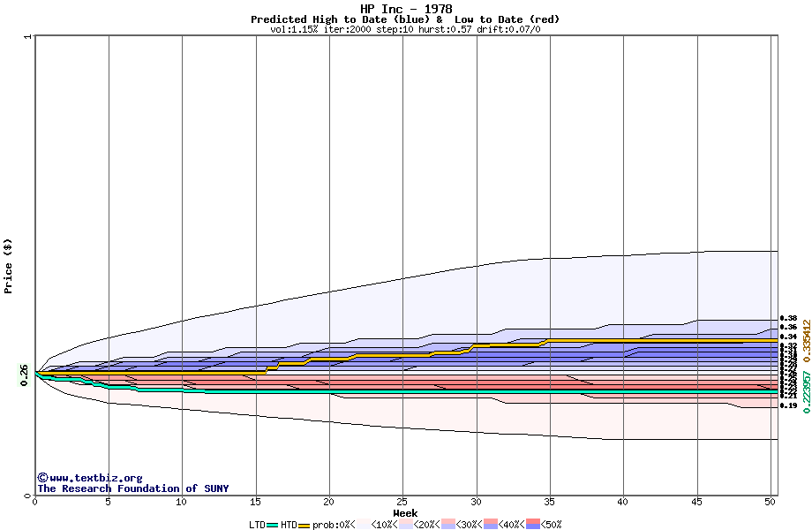Select the week '20' x-axis tick label
This screenshot has width=812, height=530.
click(329, 502)
